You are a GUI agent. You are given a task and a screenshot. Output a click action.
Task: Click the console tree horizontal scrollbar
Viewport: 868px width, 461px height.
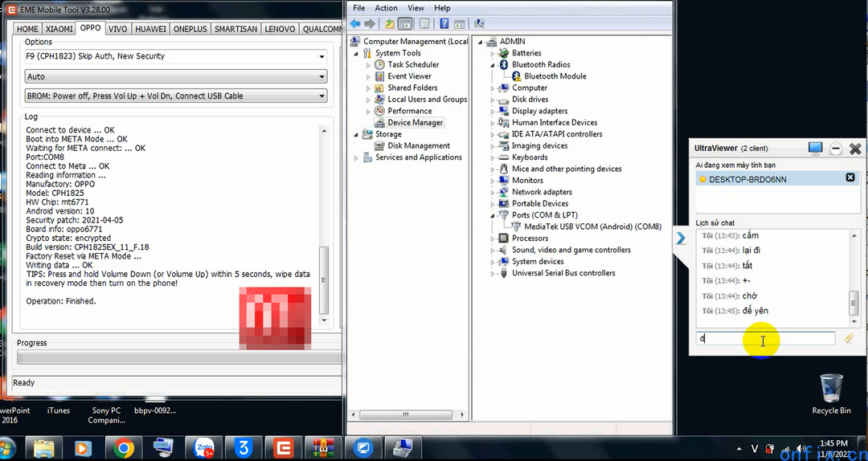tap(407, 414)
